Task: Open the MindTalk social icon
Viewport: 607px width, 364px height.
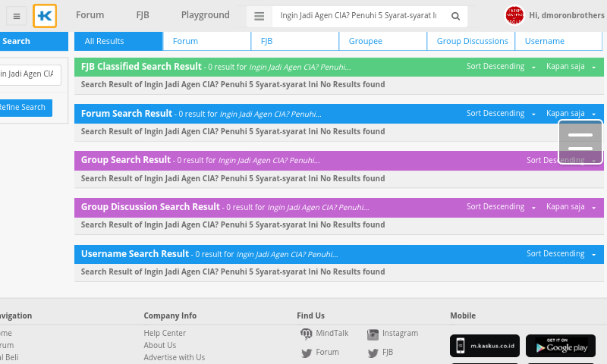Action: [307, 334]
